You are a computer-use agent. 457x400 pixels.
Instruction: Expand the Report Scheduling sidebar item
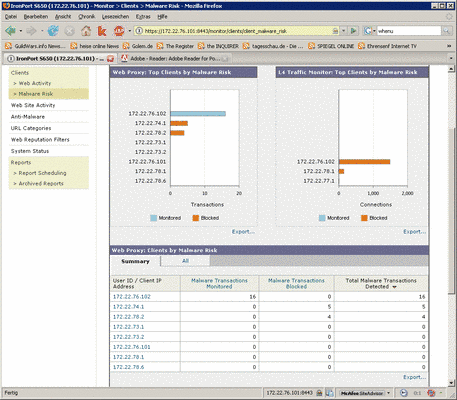(x=42, y=173)
